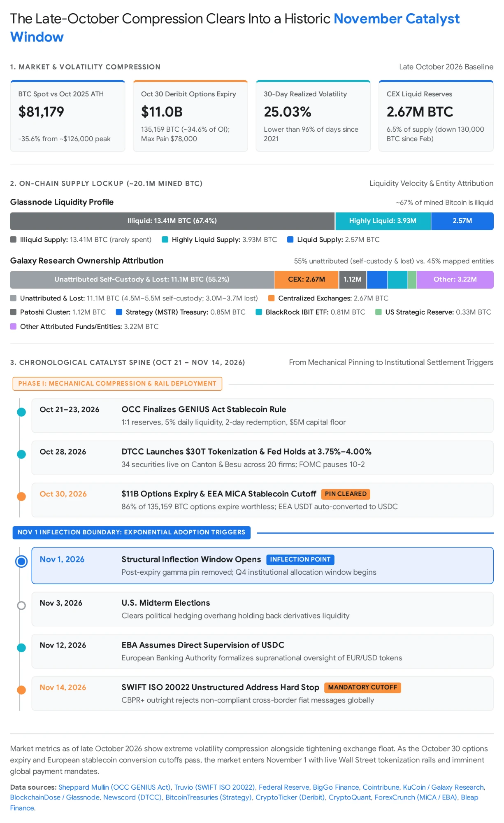Screen dimensions: 504x823
Task: Follow the Newscord (DTCC) link
Action: click(x=132, y=797)
